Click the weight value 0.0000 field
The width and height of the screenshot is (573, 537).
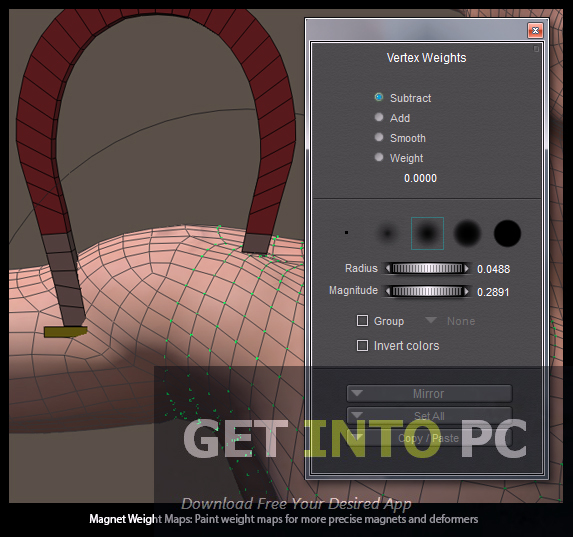coord(420,178)
